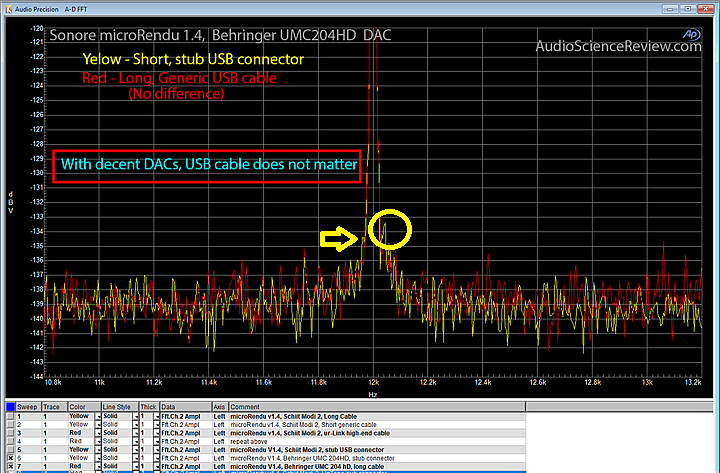Image resolution: width=720 pixels, height=473 pixels.
Task: Click the Axis column header
Action: coord(220,407)
